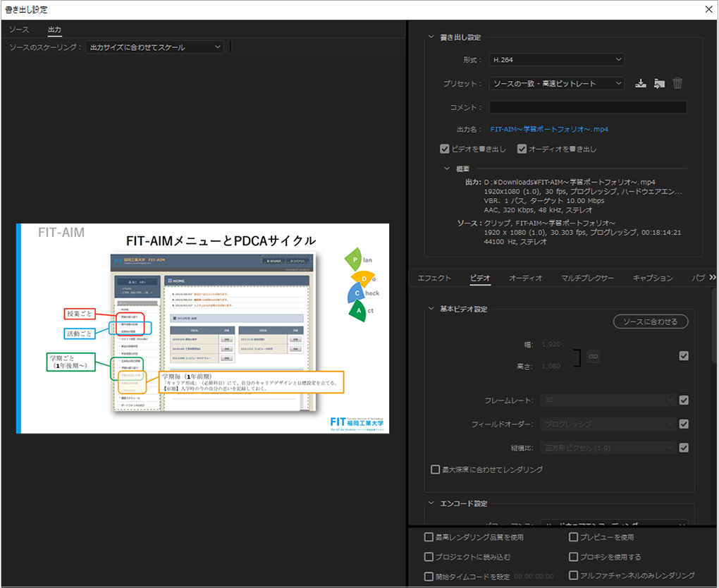The height and width of the screenshot is (588, 719).
Task: Click the import preset icon
Action: (659, 83)
